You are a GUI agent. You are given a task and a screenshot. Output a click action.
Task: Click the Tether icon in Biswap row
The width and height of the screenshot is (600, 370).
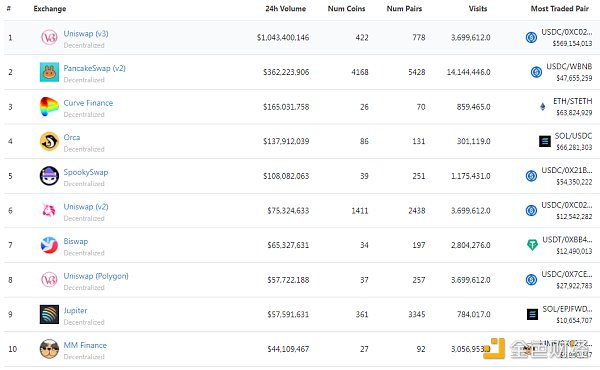(532, 244)
